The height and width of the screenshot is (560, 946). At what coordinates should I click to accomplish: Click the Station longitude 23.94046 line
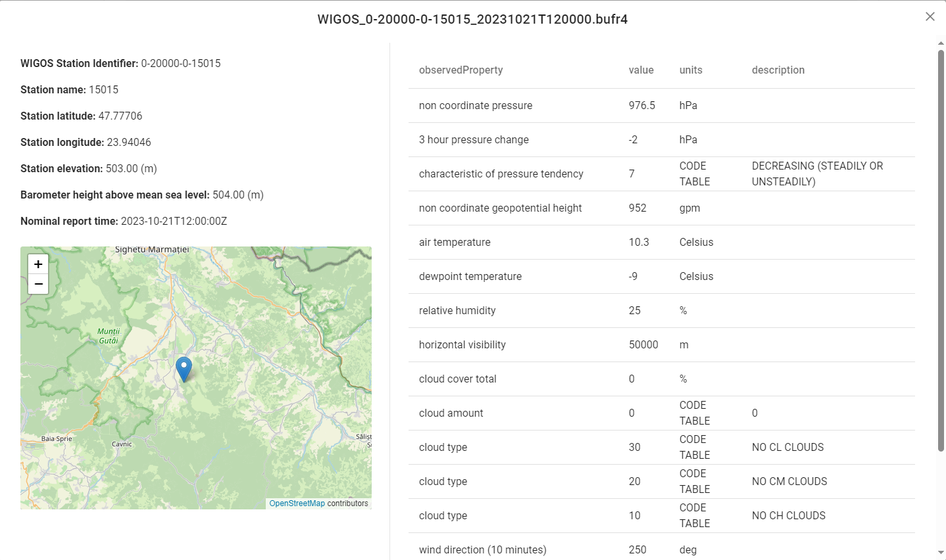tap(86, 143)
